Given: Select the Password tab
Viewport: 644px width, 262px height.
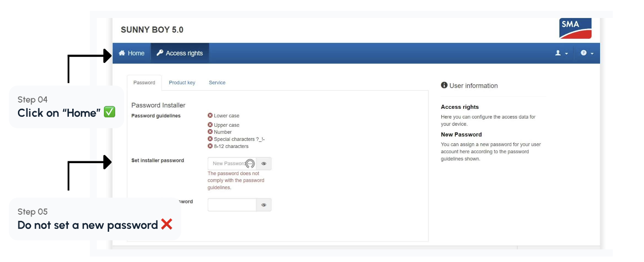Looking at the screenshot, I should (x=144, y=83).
